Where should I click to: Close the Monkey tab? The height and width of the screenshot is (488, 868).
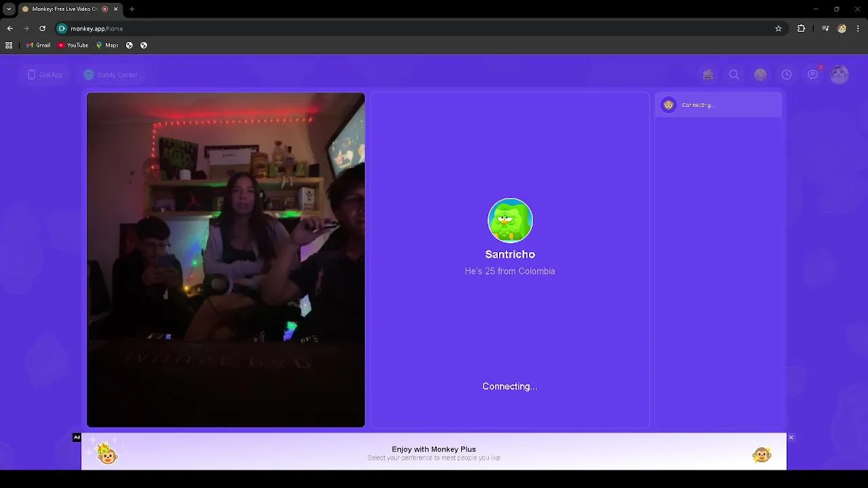tap(116, 9)
